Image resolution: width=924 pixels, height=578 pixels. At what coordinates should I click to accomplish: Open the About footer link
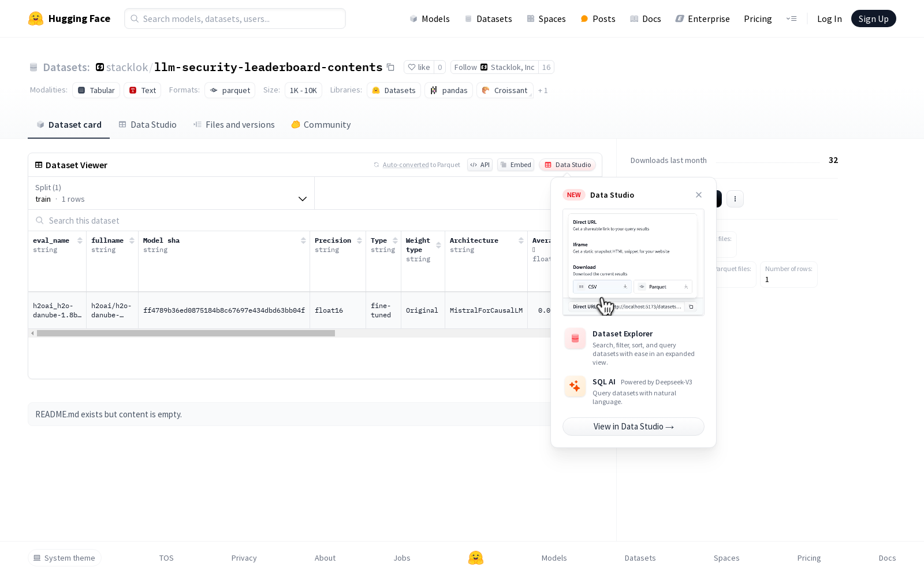[325, 558]
